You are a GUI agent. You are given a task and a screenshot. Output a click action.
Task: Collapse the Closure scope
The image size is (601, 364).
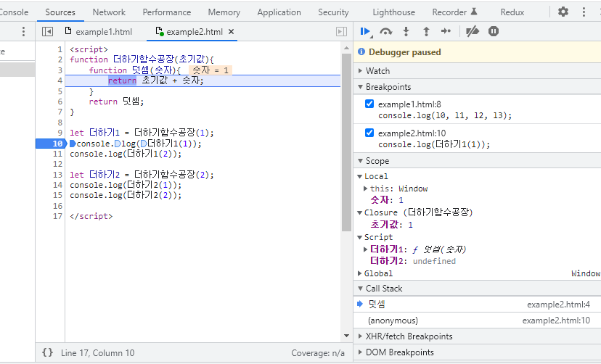click(359, 212)
